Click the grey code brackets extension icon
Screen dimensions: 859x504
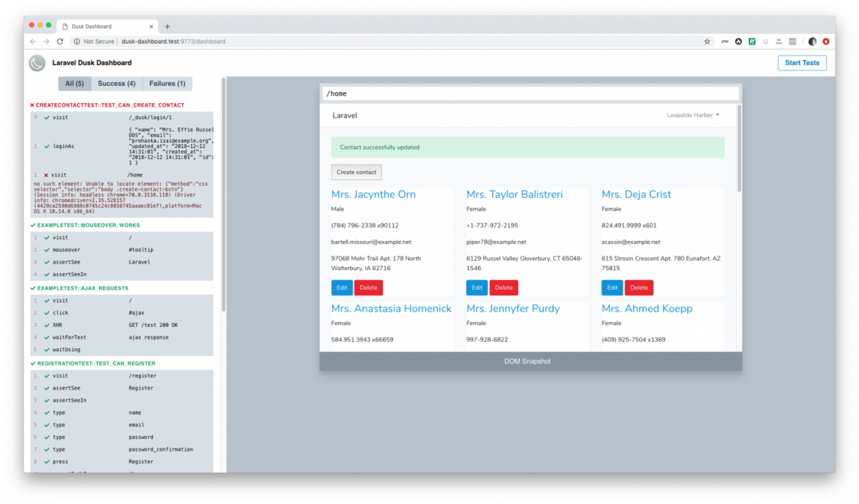(x=792, y=42)
